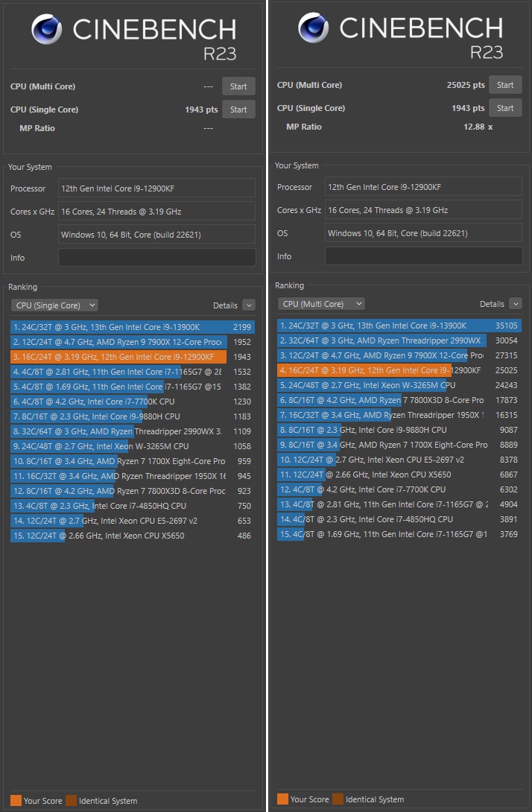The width and height of the screenshot is (532, 812).
Task: Select Threadripper 1950X row scoring 945
Action: click(x=132, y=476)
